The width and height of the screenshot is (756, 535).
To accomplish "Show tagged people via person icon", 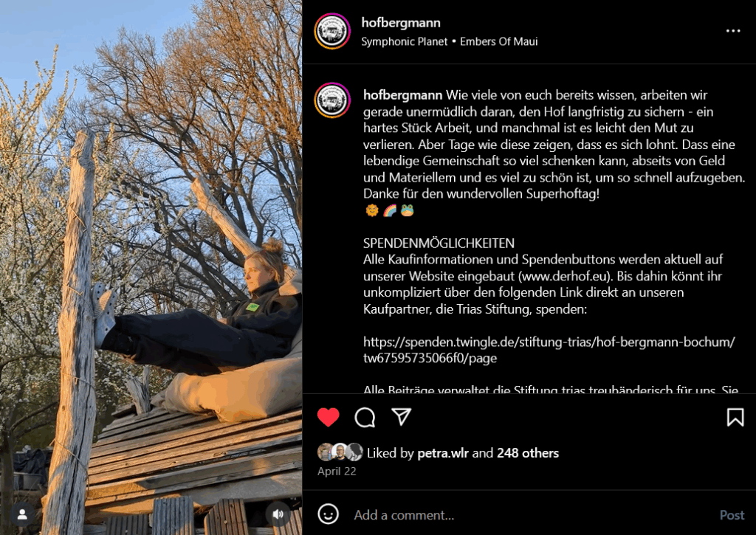I will pyautogui.click(x=22, y=514).
